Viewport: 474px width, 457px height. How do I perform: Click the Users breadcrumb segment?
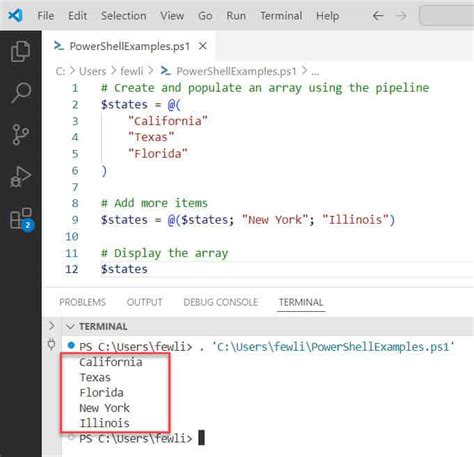92,71
